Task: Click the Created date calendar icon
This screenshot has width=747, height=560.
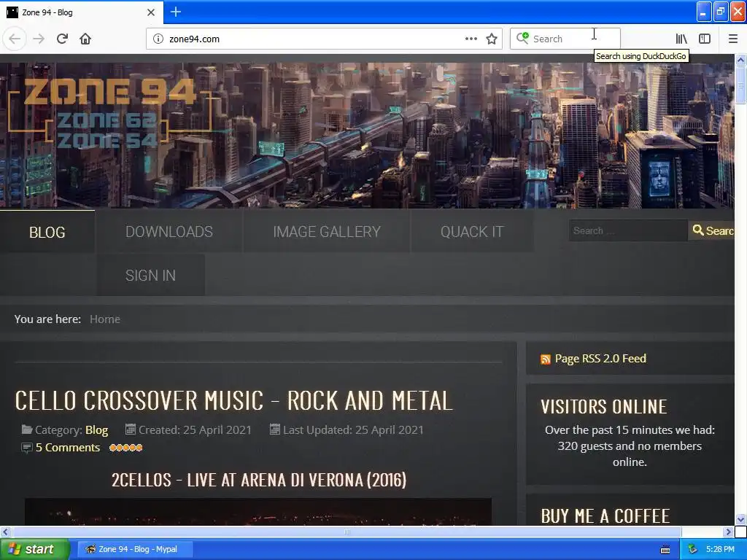Action: (x=130, y=429)
